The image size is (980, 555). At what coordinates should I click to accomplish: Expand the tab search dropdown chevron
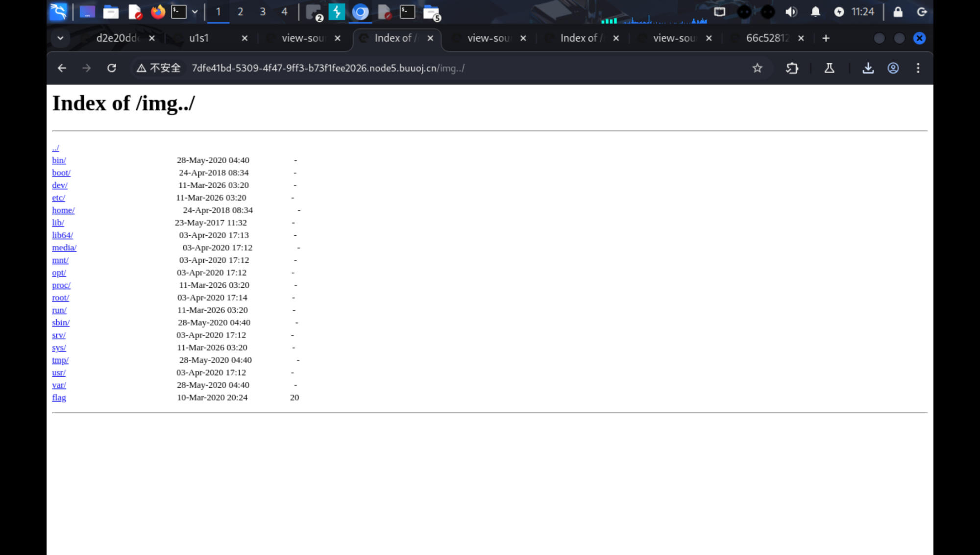[x=60, y=38]
